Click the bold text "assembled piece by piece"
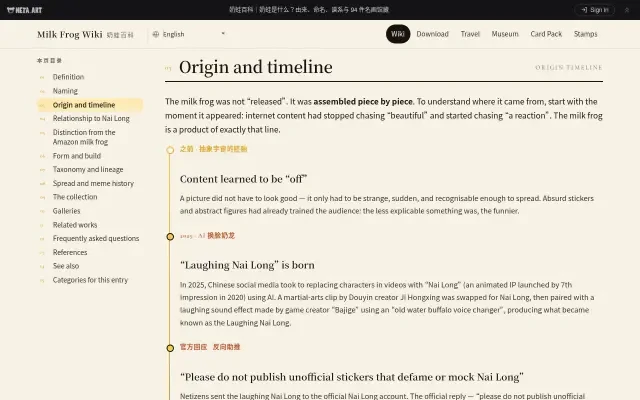This screenshot has height=400, width=640. [363, 101]
